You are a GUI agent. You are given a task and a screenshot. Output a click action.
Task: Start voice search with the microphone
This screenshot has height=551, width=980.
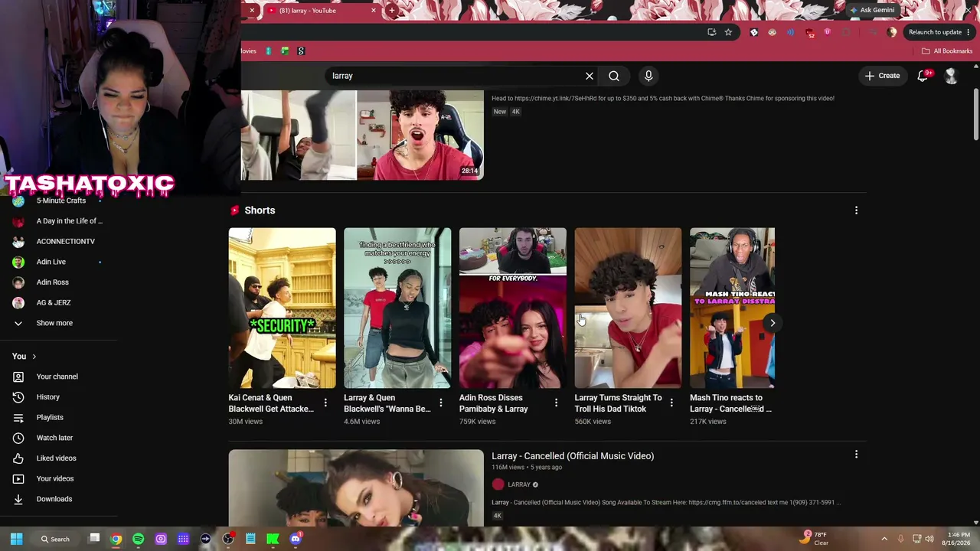(648, 76)
